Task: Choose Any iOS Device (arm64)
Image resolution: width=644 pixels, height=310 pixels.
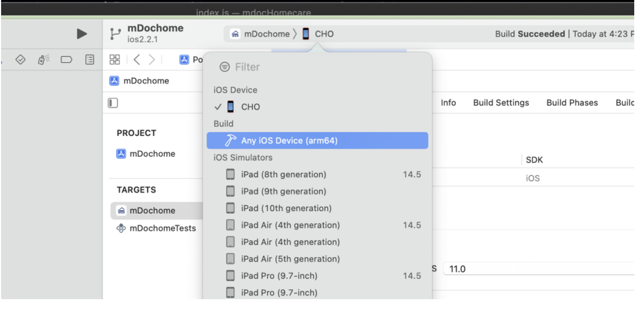Action: coord(317,141)
